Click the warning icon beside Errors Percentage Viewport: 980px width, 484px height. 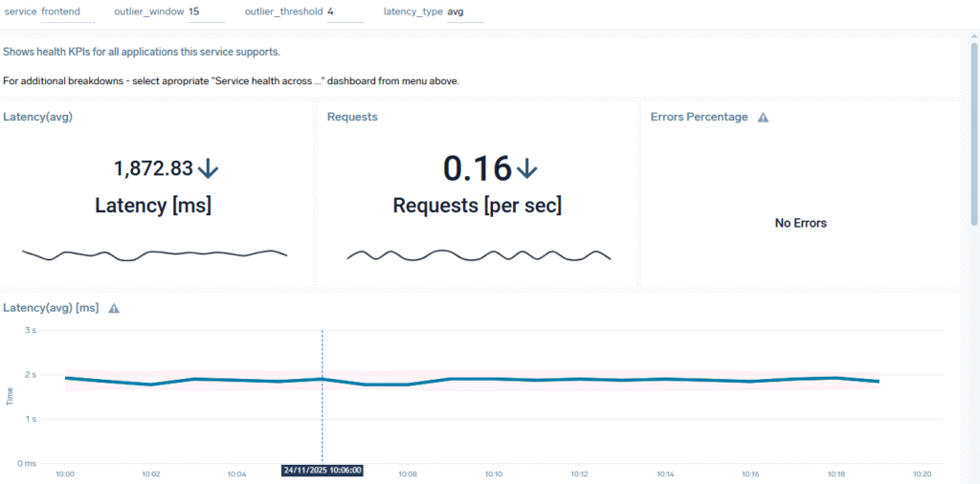pos(763,118)
